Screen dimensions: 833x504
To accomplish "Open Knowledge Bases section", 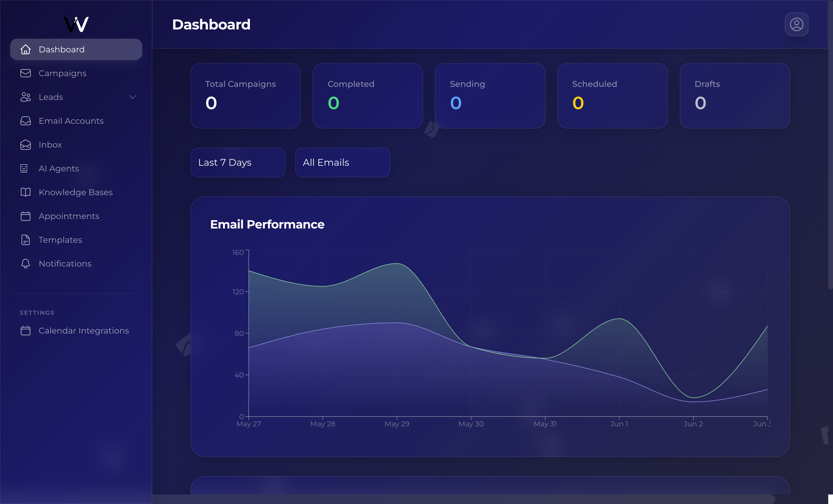I will (x=76, y=192).
